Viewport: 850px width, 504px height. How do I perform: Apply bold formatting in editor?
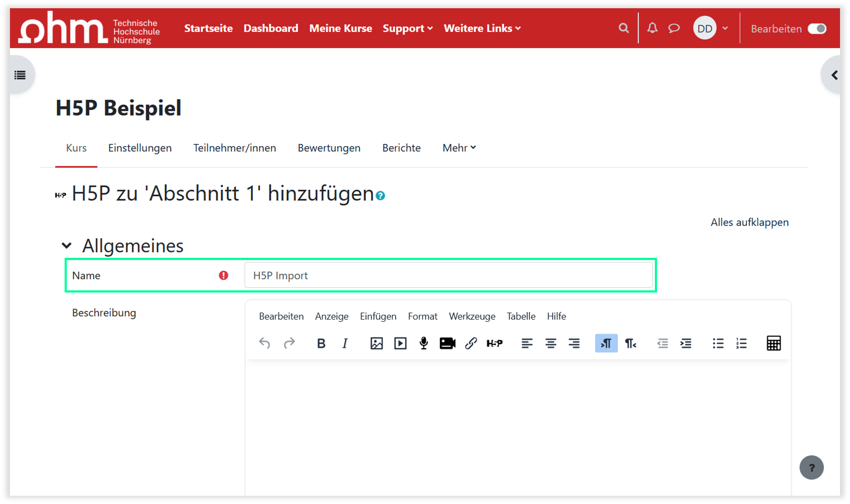click(321, 344)
